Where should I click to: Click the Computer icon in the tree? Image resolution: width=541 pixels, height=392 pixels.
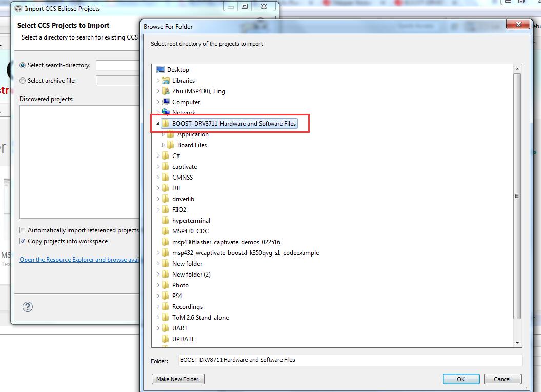[x=166, y=102]
